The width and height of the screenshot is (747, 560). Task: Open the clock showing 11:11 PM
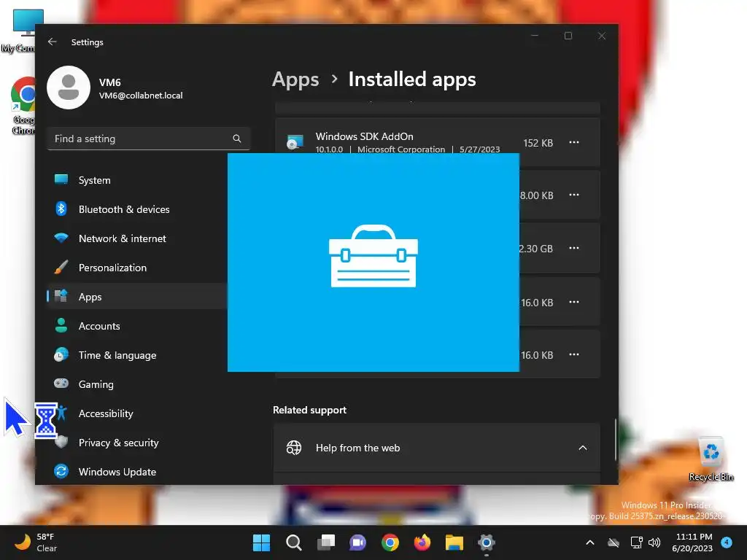(692, 542)
